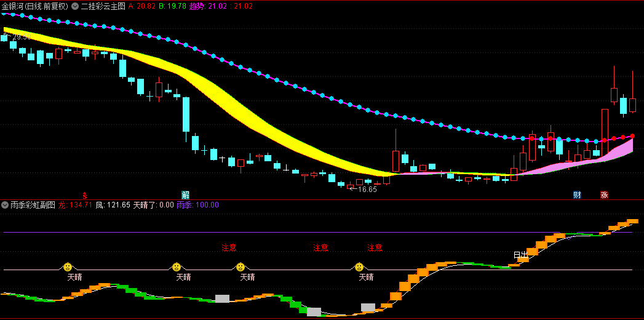Select the A: 20.82 value label
The height and width of the screenshot is (320, 644).
[x=142, y=6]
